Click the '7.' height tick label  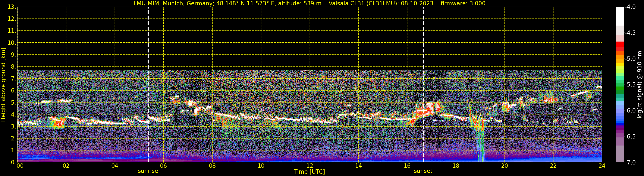(13, 79)
